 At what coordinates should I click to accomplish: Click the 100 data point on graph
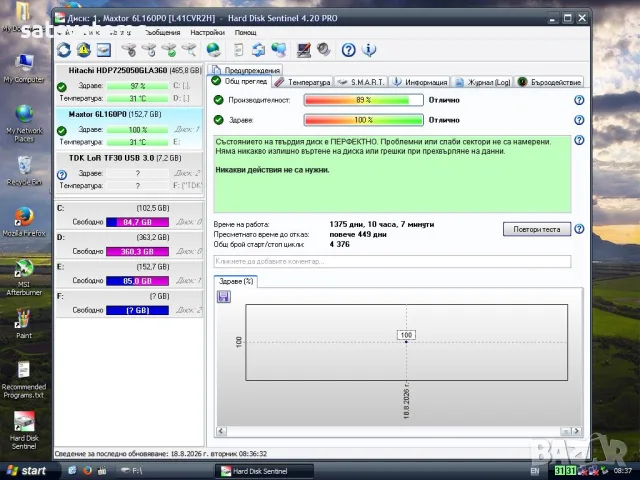click(406, 341)
